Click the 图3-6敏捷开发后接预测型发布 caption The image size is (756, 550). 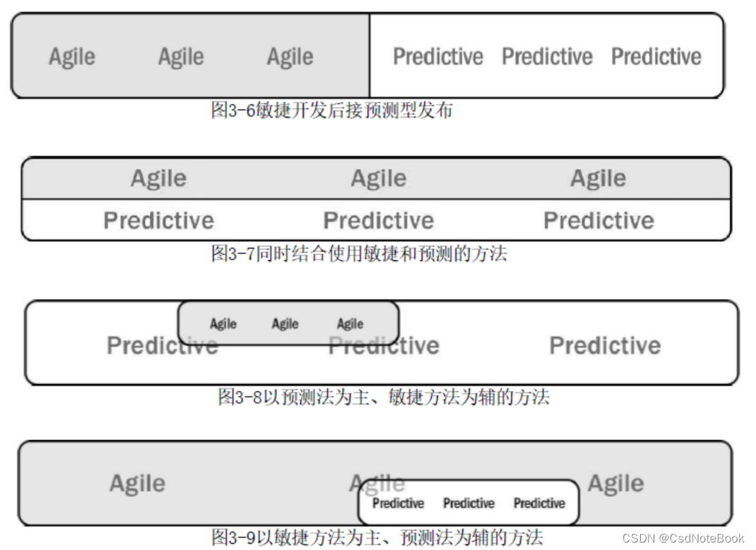coord(332,111)
